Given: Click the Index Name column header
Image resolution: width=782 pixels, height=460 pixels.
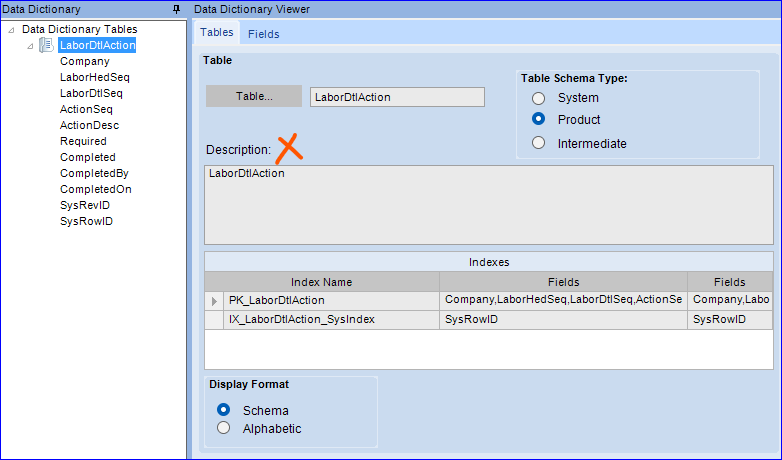Looking at the screenshot, I should 322,282.
